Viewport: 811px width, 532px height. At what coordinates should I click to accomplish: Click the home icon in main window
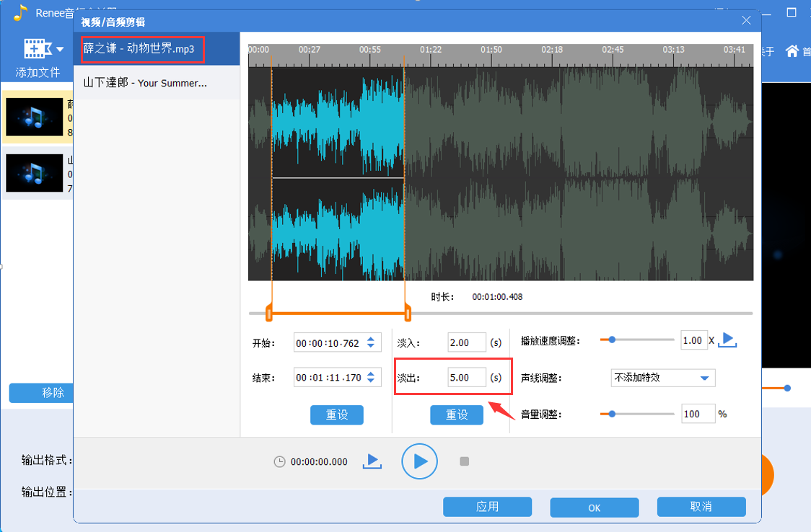tap(792, 50)
